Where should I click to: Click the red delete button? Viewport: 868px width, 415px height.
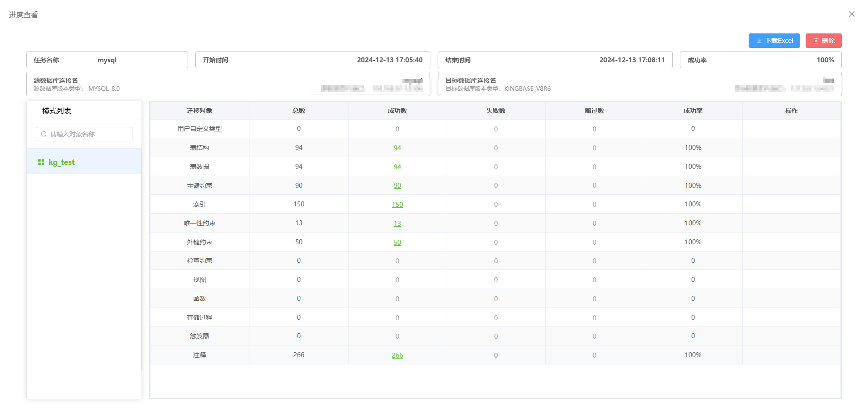click(x=823, y=41)
